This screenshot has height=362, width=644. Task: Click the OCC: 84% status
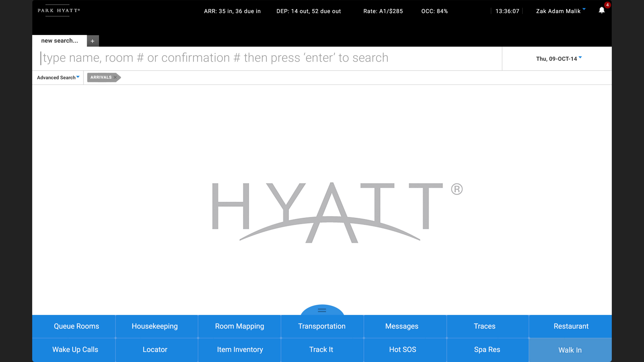(x=435, y=11)
